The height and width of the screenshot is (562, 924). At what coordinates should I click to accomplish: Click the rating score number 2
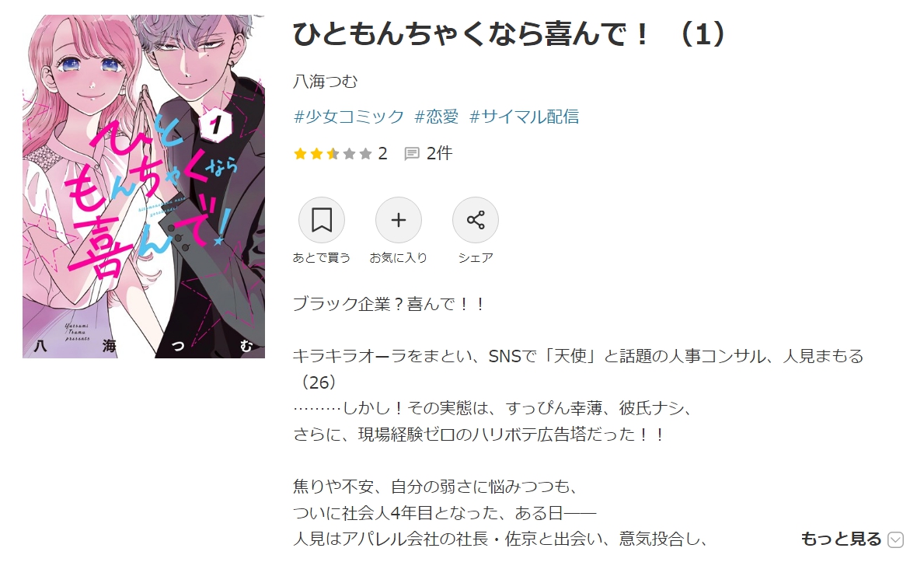[382, 153]
